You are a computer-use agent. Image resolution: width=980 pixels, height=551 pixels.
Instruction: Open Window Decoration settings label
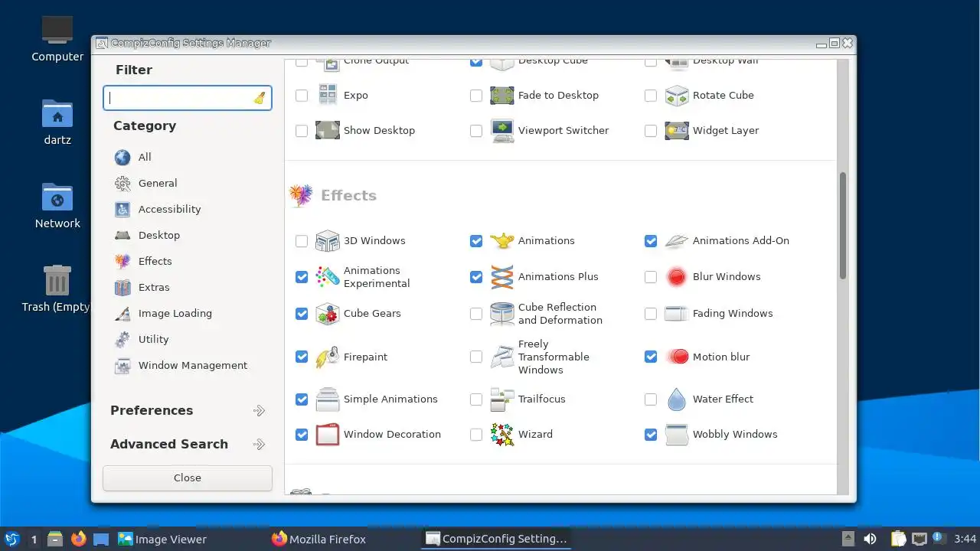point(392,435)
